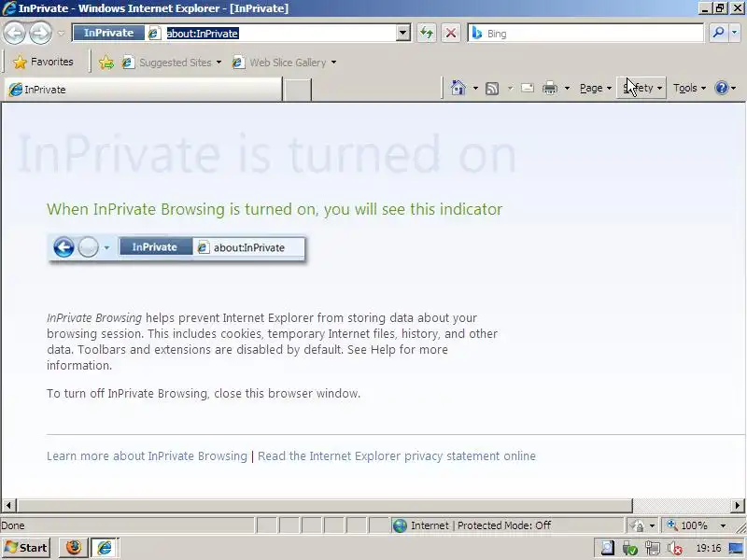Open the Page menu
This screenshot has height=560, width=747.
pos(596,88)
